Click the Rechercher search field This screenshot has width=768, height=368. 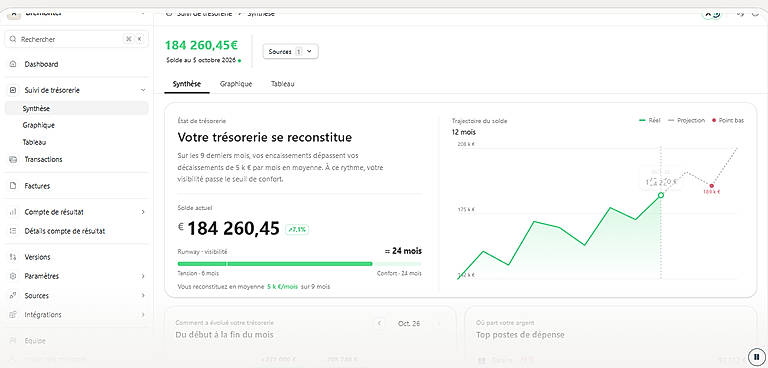[x=76, y=39]
